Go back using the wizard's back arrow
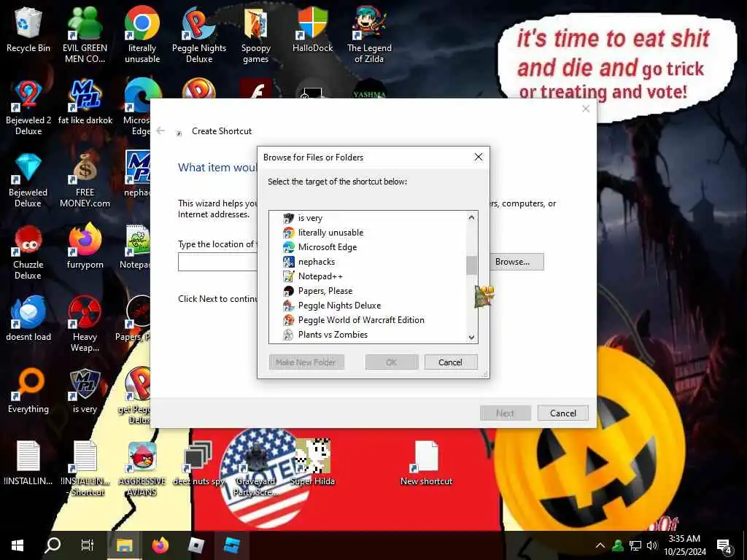The height and width of the screenshot is (560, 747). click(160, 131)
